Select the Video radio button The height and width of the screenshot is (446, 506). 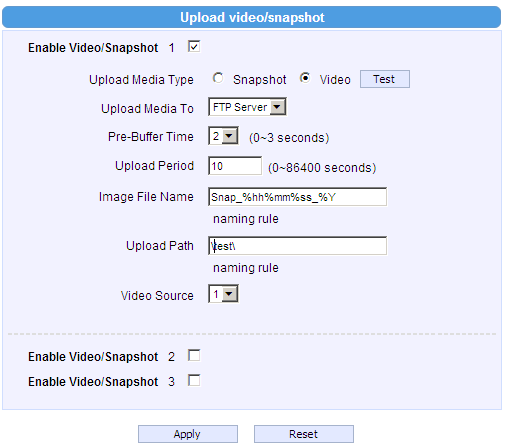click(305, 78)
